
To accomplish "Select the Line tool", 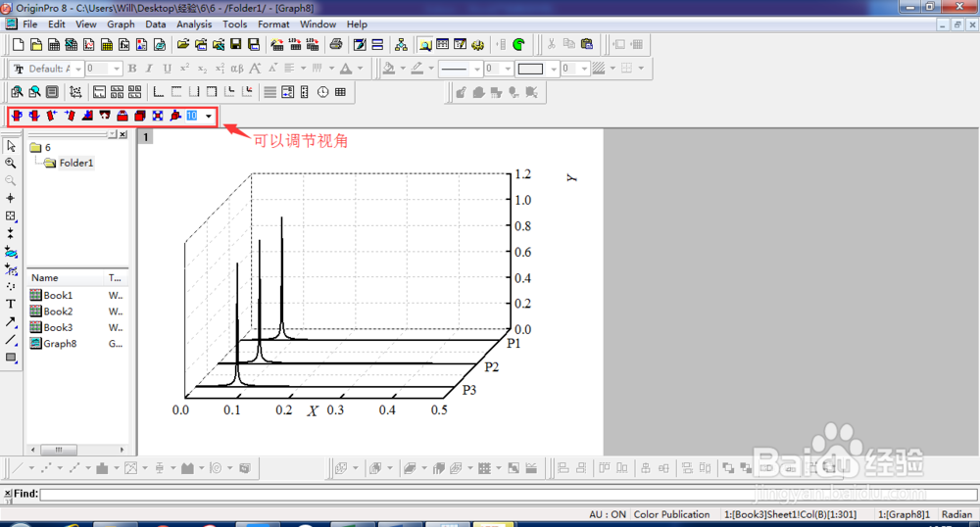I will [11, 340].
